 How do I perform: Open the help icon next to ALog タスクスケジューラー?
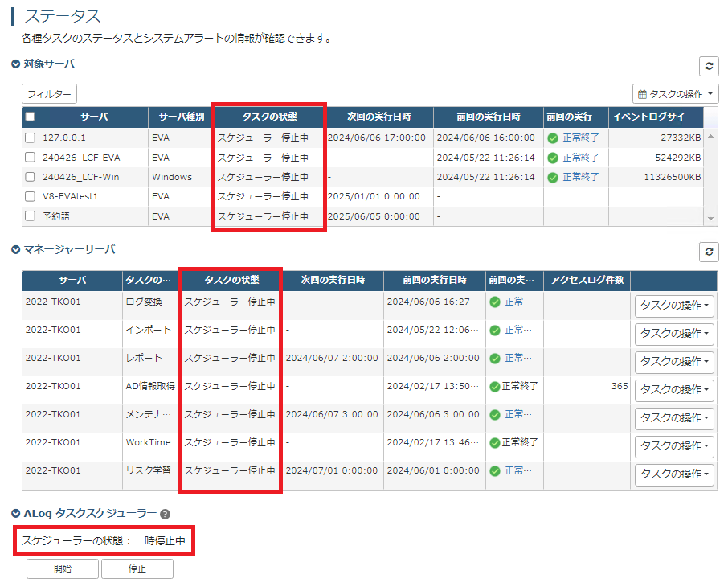pos(165,515)
